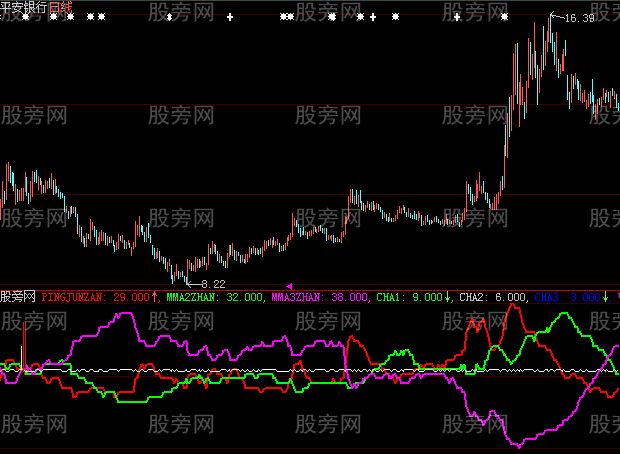Viewport: 620px width, 454px height.
Task: Select the CHA2: 6.000 indicator readout
Action: (x=493, y=297)
